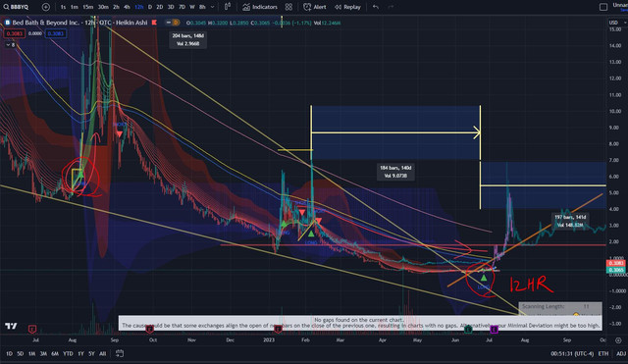Screen dimensions: 628x364
Task: Choose the 2h interval
Action: 116,7
